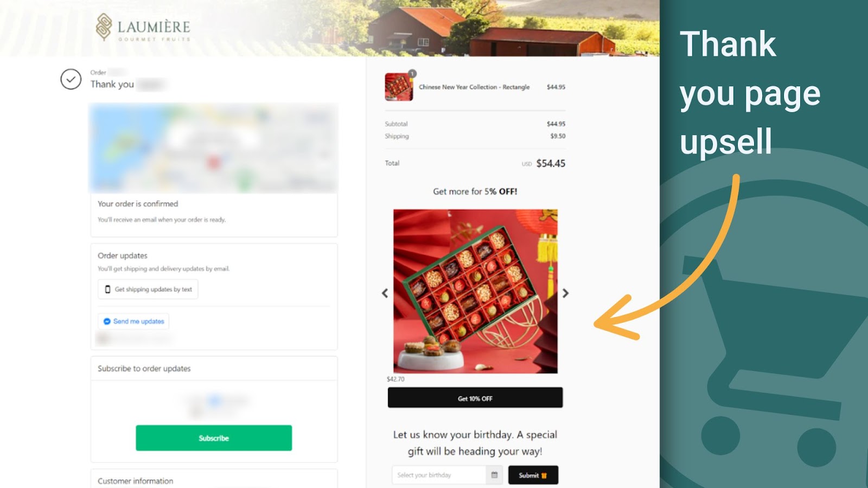Image resolution: width=868 pixels, height=488 pixels.
Task: Click the $42.70 upsell price label
Action: (395, 379)
